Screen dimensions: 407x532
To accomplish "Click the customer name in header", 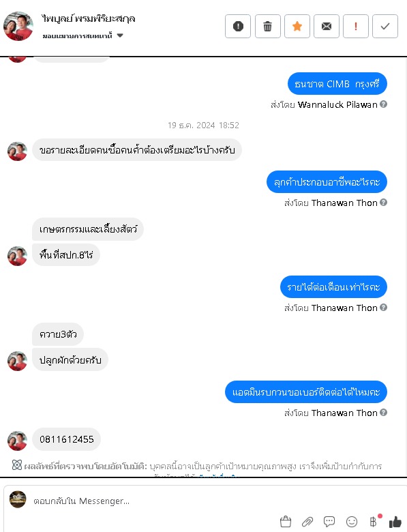I will [89, 18].
